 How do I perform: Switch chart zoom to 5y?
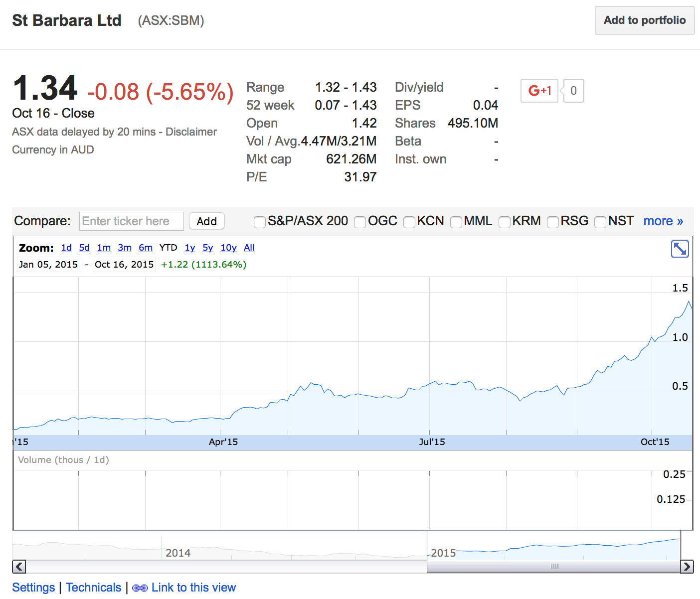tap(207, 248)
